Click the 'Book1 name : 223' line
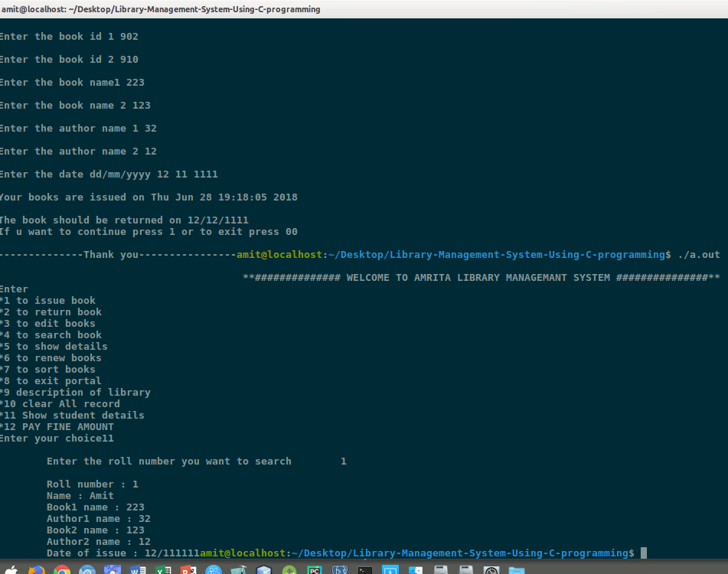The image size is (728, 574). (96, 507)
